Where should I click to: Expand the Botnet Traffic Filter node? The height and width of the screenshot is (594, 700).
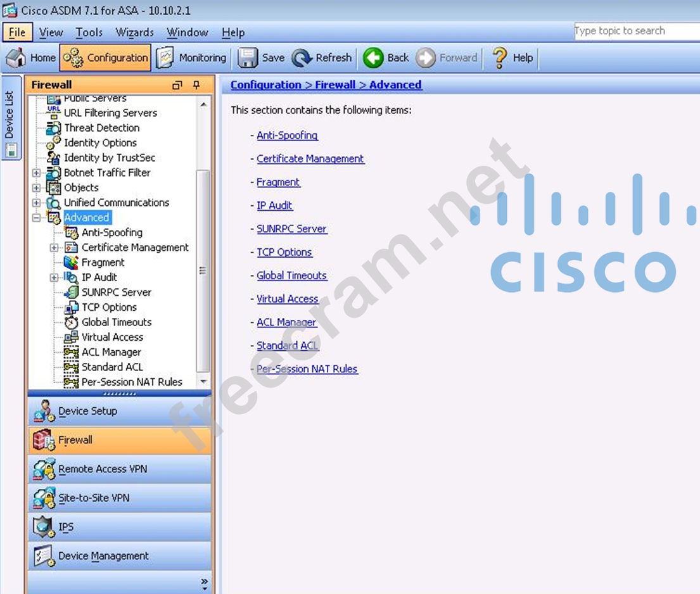pyautogui.click(x=36, y=173)
